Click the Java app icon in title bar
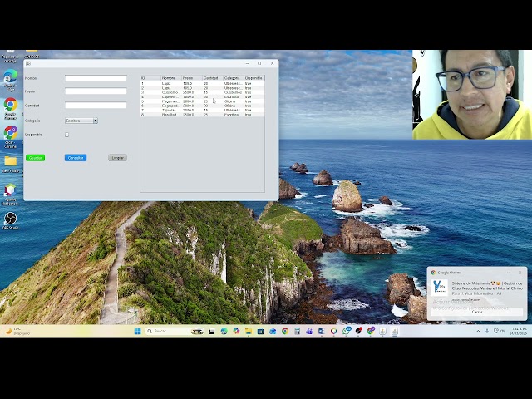The width and height of the screenshot is (532, 399). (x=28, y=63)
